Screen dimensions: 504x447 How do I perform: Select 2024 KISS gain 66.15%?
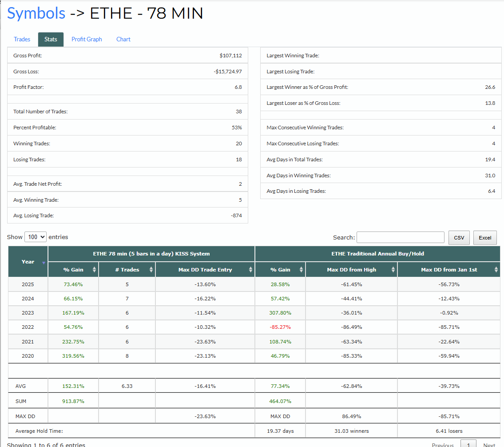(x=73, y=299)
